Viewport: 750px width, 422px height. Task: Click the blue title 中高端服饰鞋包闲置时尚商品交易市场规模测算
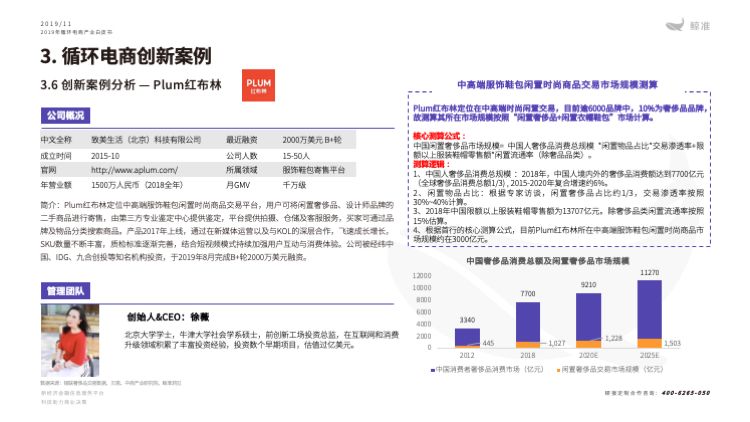click(x=557, y=85)
